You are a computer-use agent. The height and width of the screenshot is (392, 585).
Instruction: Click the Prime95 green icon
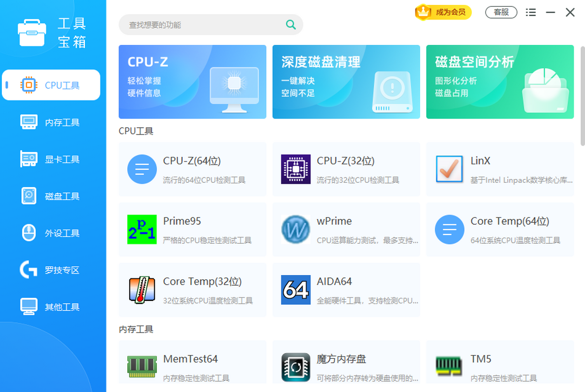[x=142, y=230]
